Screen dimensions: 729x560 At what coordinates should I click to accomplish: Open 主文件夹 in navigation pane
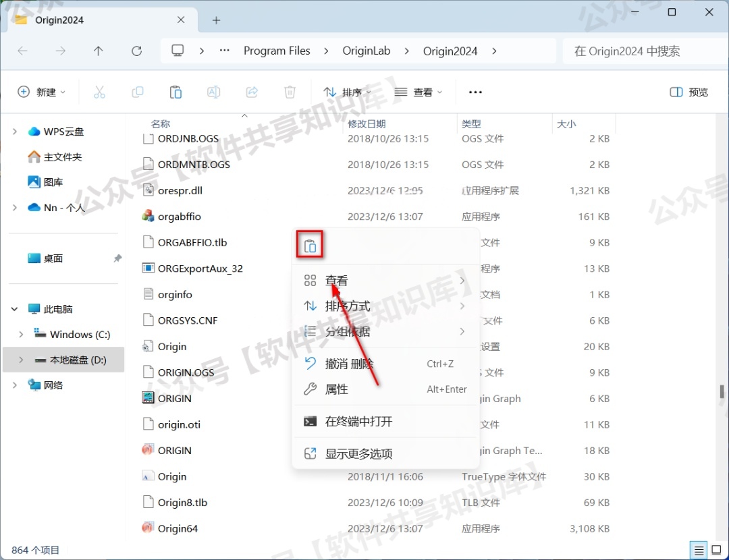point(55,157)
